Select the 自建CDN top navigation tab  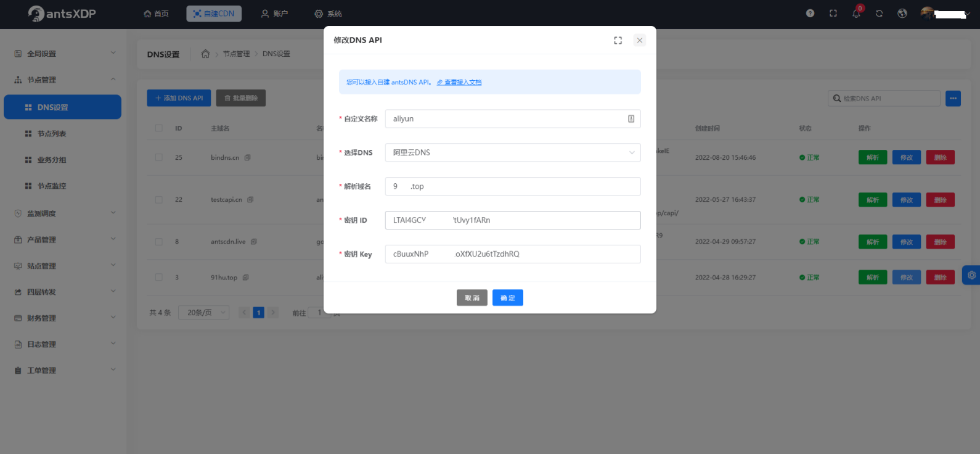pyautogui.click(x=214, y=14)
